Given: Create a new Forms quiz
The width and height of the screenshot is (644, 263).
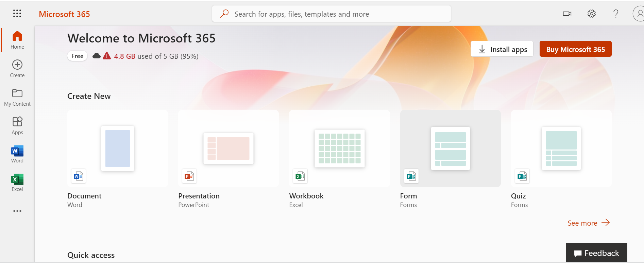Looking at the screenshot, I should point(561,148).
